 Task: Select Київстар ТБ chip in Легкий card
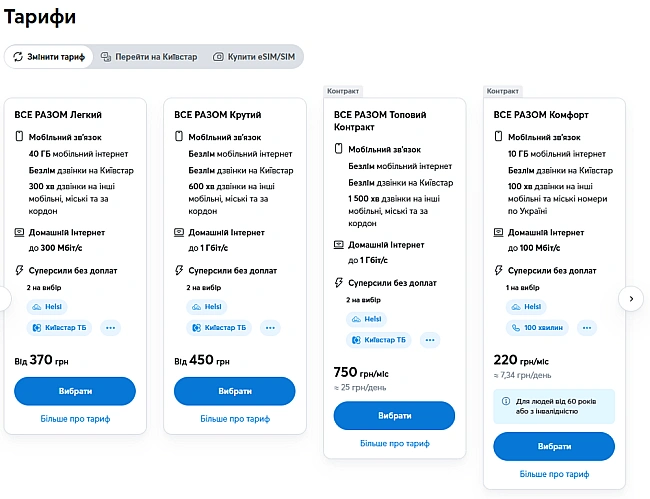(60, 327)
